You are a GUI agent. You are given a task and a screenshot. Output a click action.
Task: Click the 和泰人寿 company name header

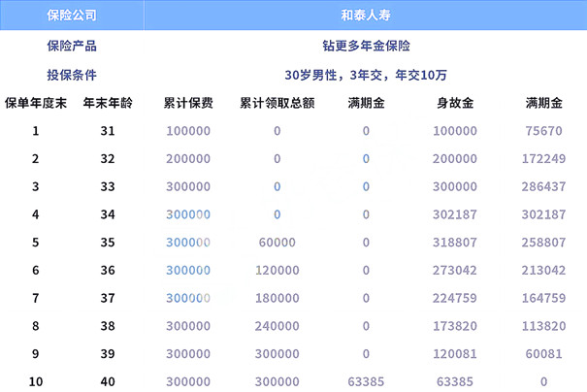pos(366,15)
